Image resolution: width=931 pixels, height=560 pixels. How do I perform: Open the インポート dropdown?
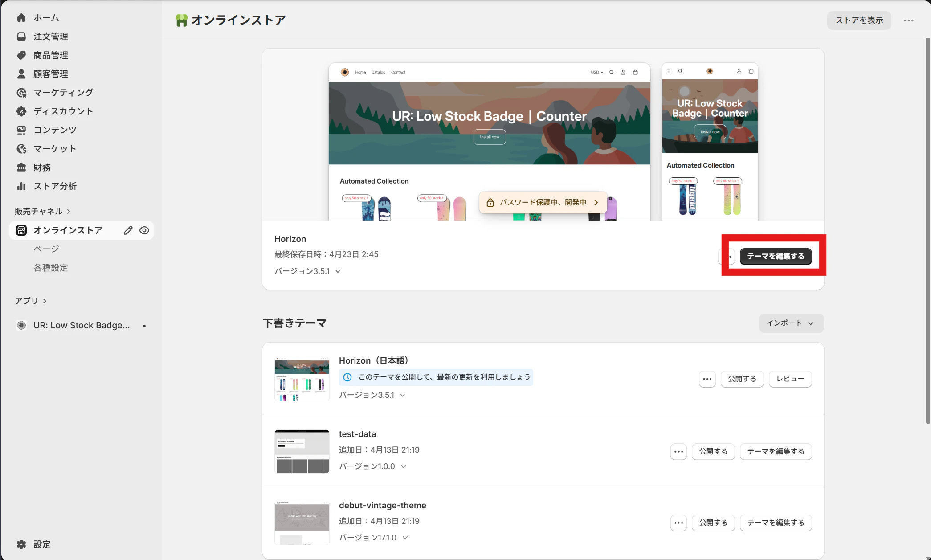pyautogui.click(x=791, y=323)
